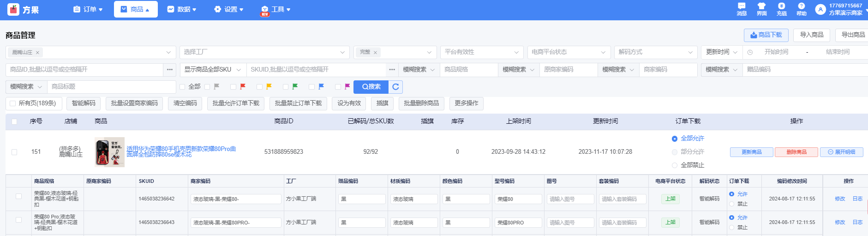Select the red flag filter

tap(243, 87)
